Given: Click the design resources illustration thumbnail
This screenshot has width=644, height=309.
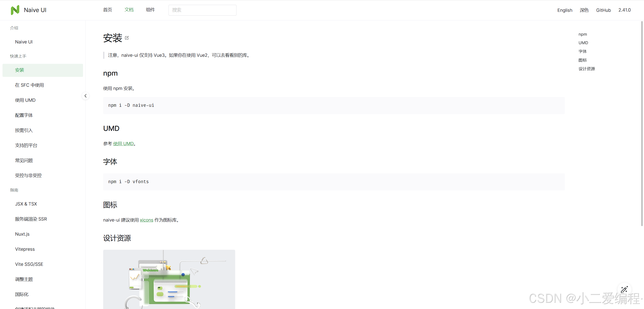Looking at the screenshot, I should pyautogui.click(x=169, y=279).
